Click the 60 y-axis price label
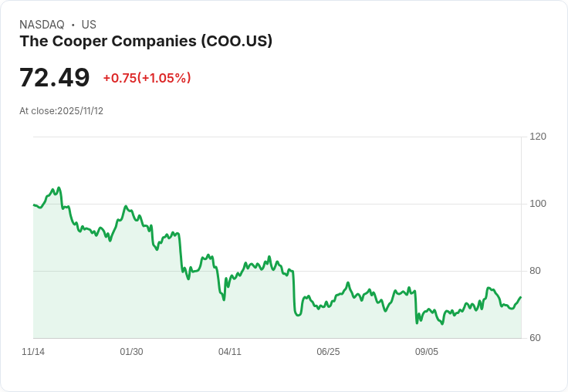Screen dimensions: 568x392 [535, 338]
